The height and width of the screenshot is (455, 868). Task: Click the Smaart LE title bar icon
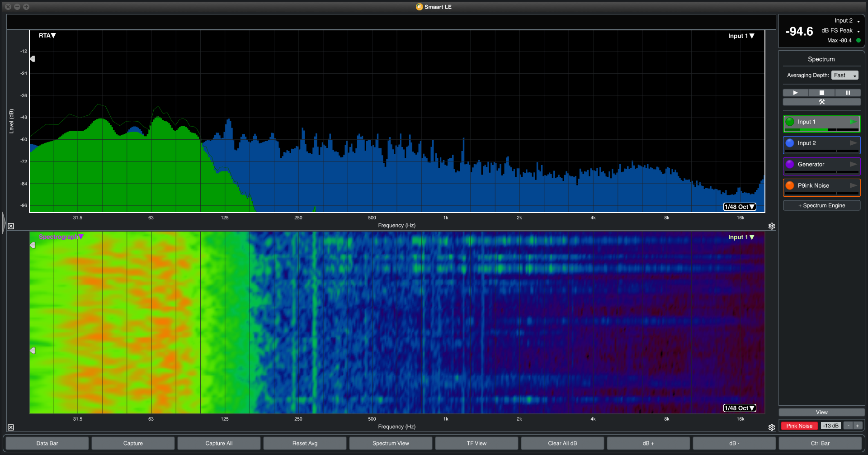[419, 7]
